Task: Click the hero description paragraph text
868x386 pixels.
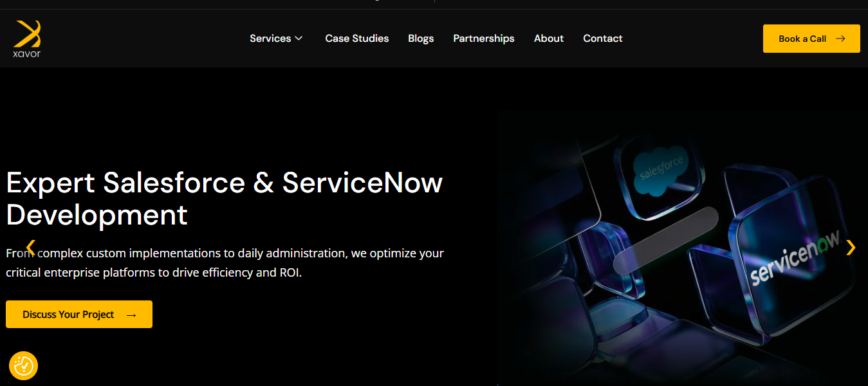Action: coord(225,262)
